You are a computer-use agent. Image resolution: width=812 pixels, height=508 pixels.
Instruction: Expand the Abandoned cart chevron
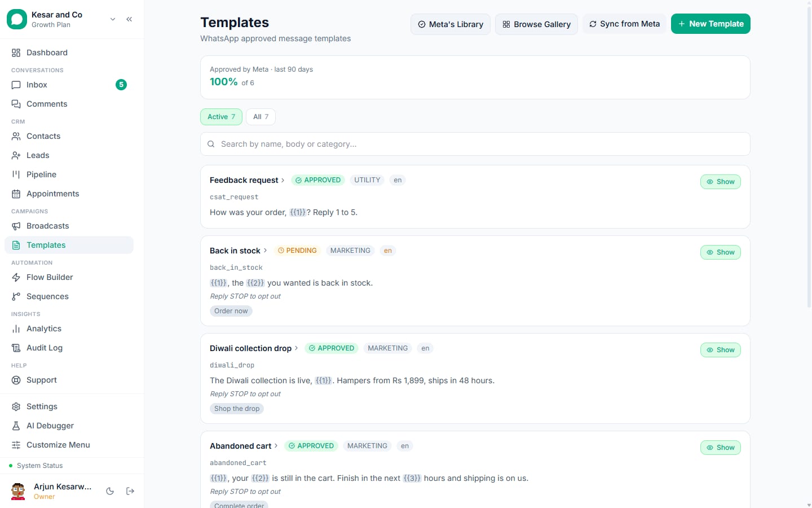[x=276, y=446]
